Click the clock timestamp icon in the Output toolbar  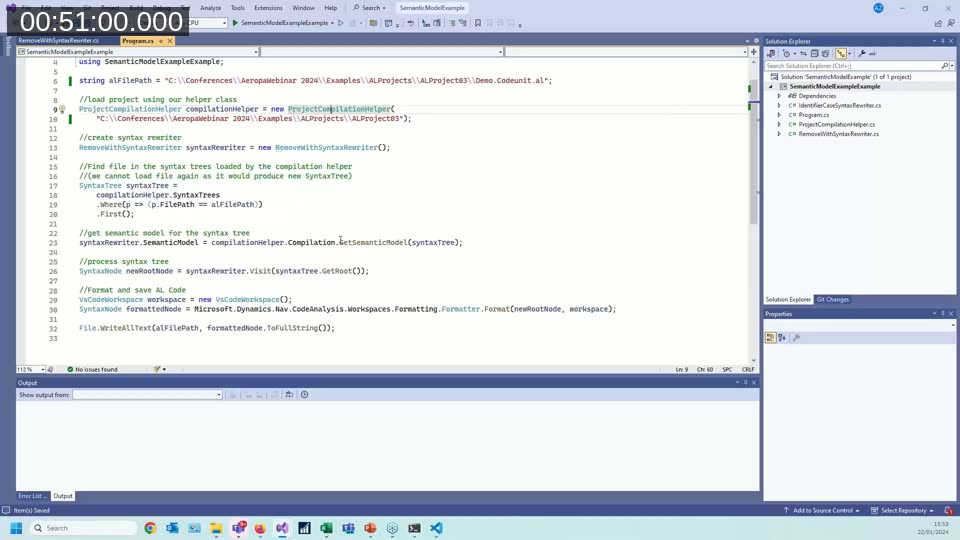tap(304, 395)
